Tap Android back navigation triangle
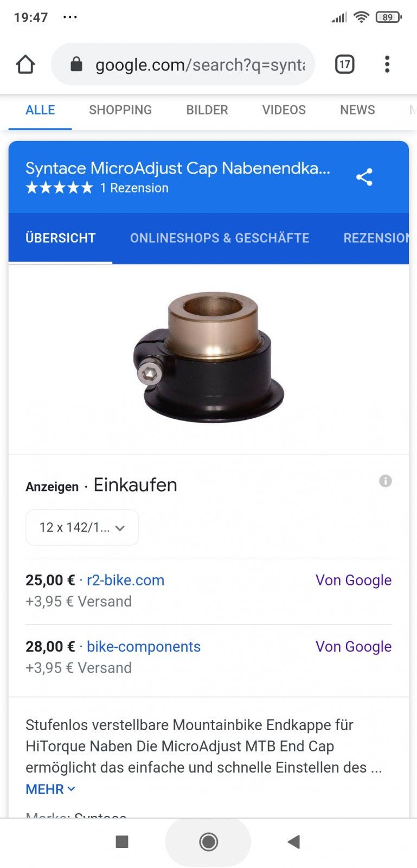Image resolution: width=417 pixels, height=868 pixels. (293, 842)
